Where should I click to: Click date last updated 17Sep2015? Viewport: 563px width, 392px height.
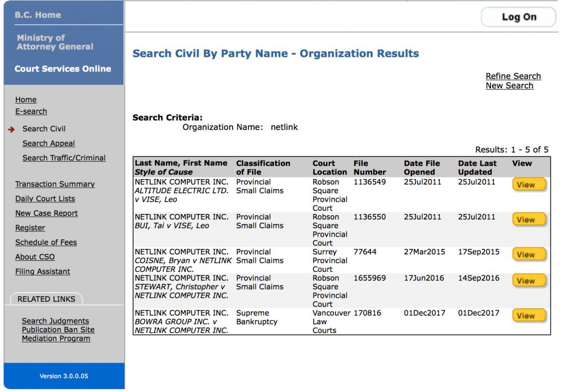tap(479, 252)
